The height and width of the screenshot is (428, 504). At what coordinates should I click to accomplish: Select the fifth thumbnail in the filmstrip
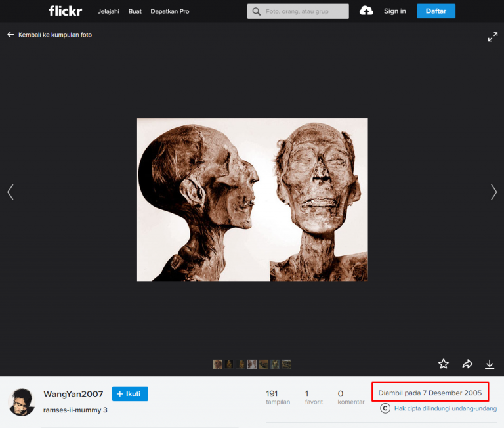point(264,364)
